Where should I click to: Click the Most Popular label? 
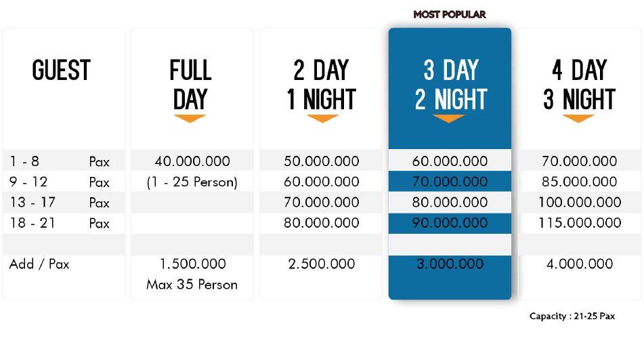coord(450,14)
